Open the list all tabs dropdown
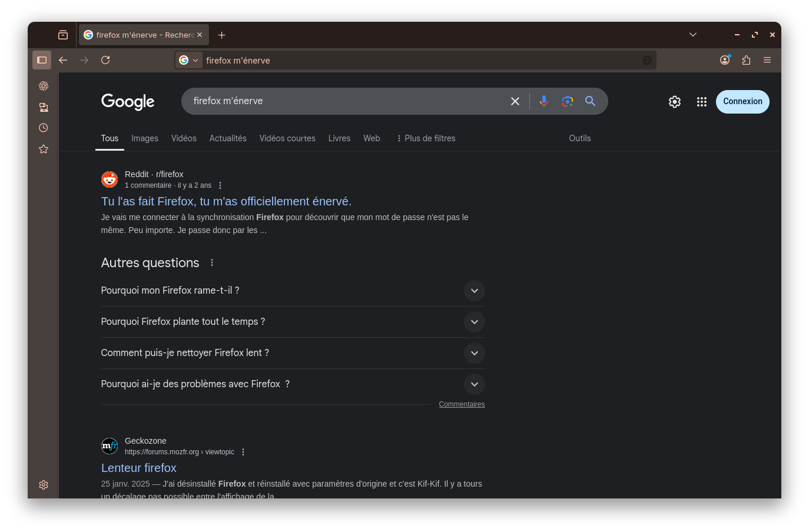 point(693,35)
